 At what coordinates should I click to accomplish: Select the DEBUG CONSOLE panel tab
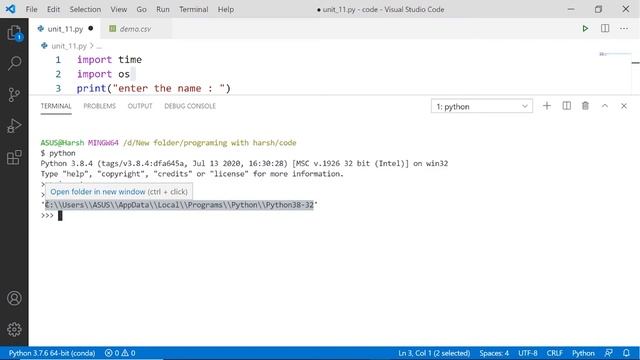point(190,106)
